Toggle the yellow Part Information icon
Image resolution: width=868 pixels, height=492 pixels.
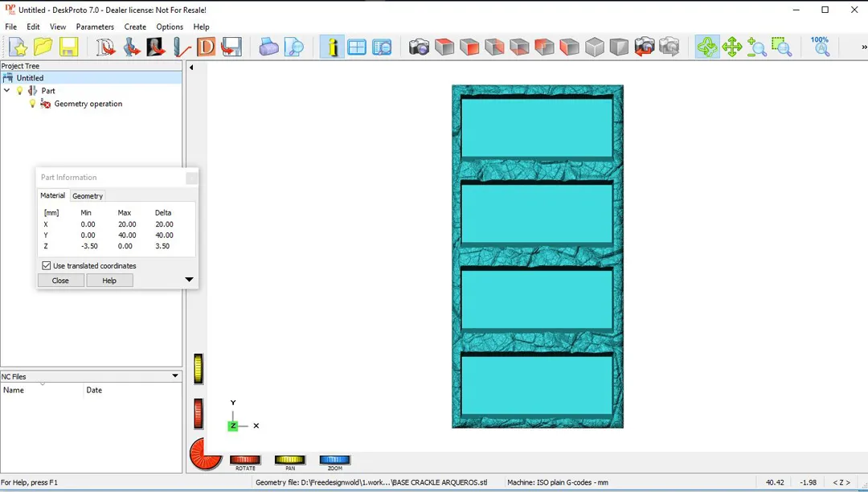(332, 47)
